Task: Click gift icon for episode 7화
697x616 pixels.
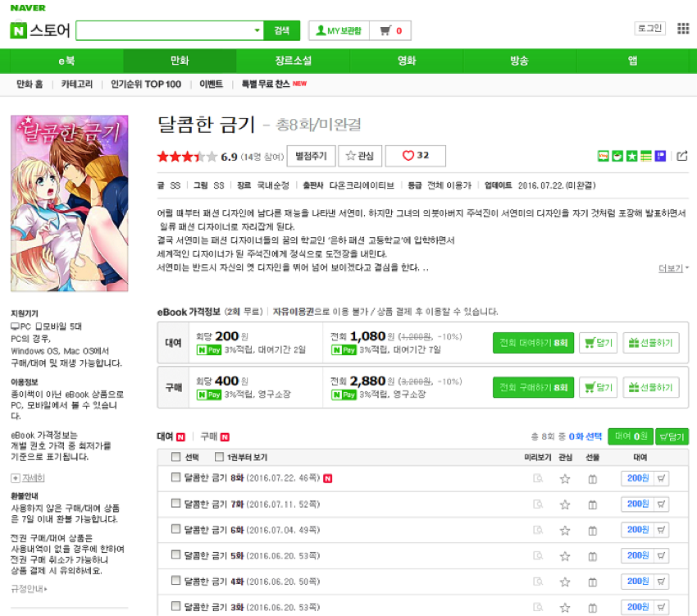Action: click(x=592, y=504)
